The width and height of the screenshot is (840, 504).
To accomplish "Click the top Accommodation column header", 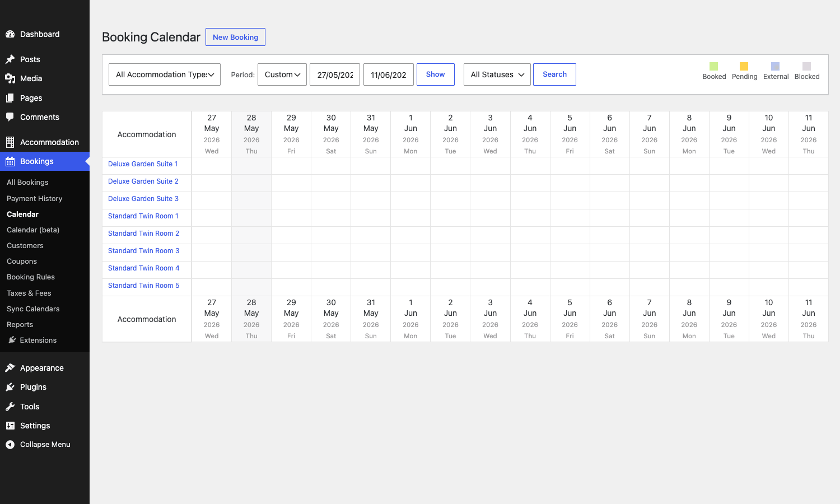I will click(x=147, y=134).
